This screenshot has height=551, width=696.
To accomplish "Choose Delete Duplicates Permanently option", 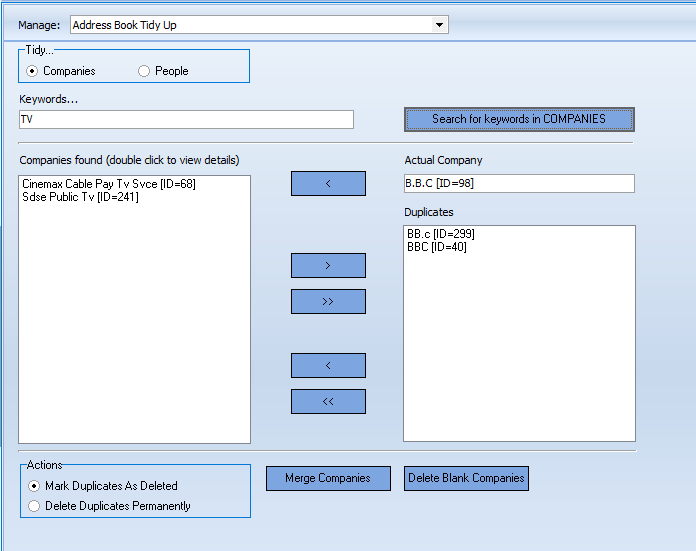I will click(35, 506).
